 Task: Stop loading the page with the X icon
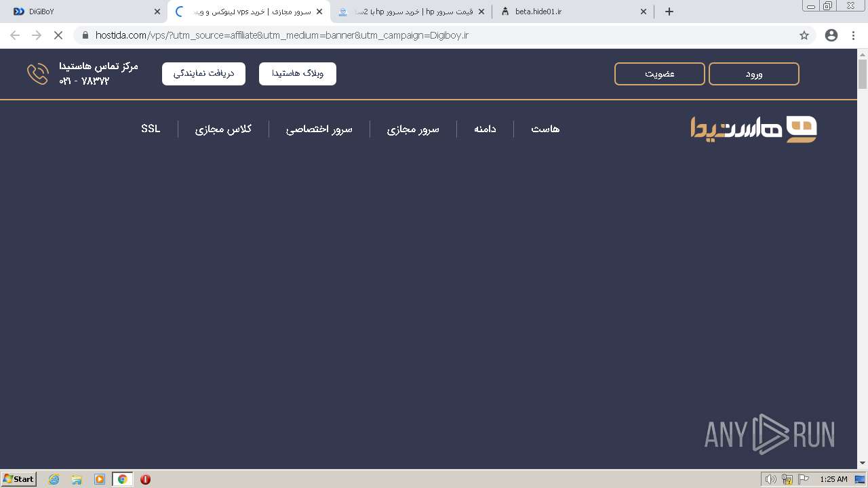coord(58,35)
